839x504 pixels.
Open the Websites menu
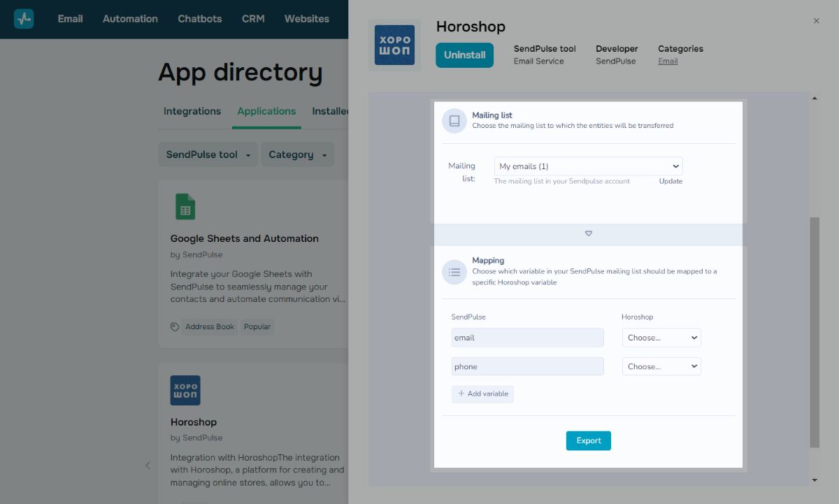307,19
